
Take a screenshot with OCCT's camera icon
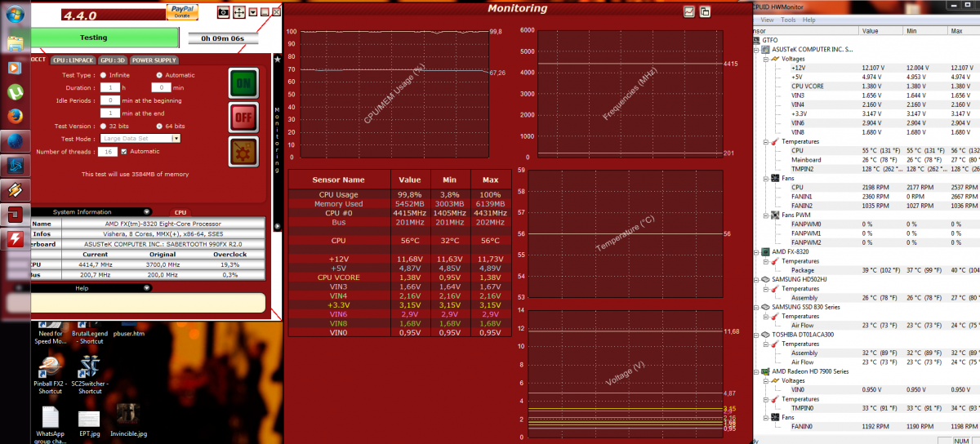pos(223,11)
